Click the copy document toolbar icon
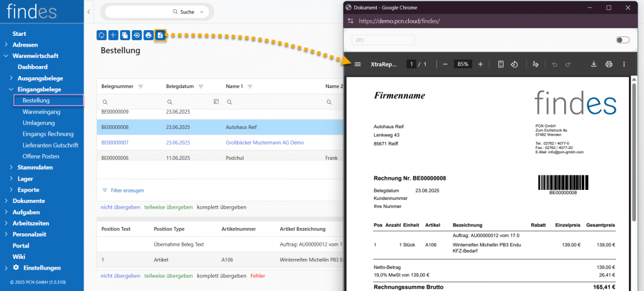The height and width of the screenshot is (291, 644). (x=125, y=35)
